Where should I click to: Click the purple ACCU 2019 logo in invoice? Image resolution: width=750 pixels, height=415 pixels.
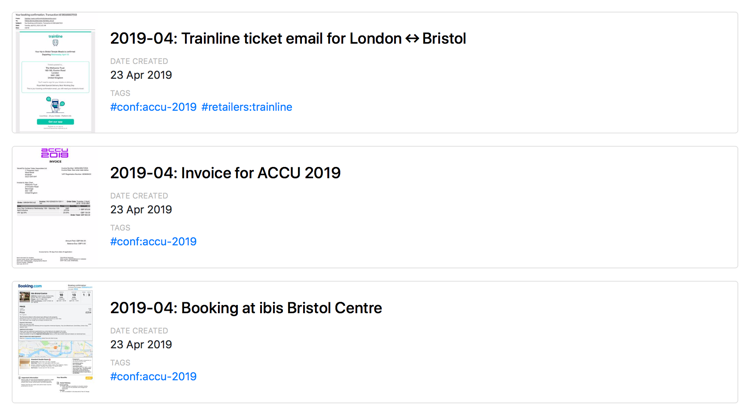pos(55,153)
